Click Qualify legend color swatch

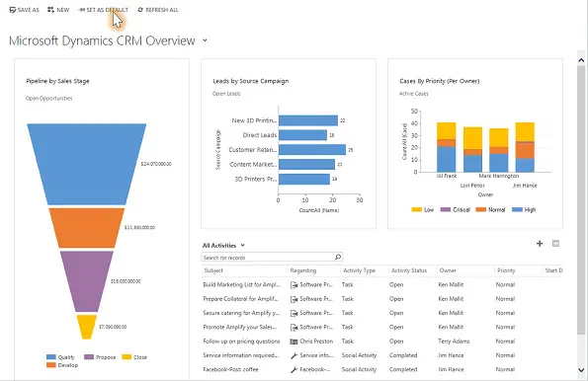[x=51, y=357]
